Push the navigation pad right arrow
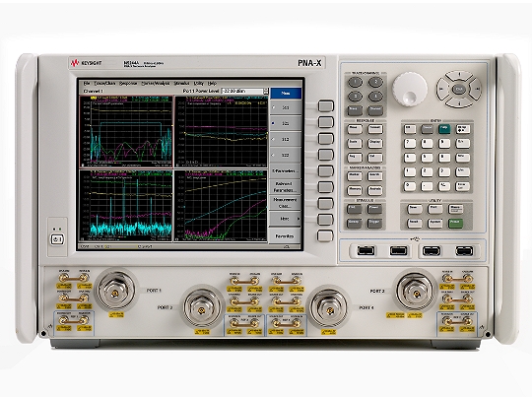Viewport: 532px width, 399px height. (x=476, y=89)
